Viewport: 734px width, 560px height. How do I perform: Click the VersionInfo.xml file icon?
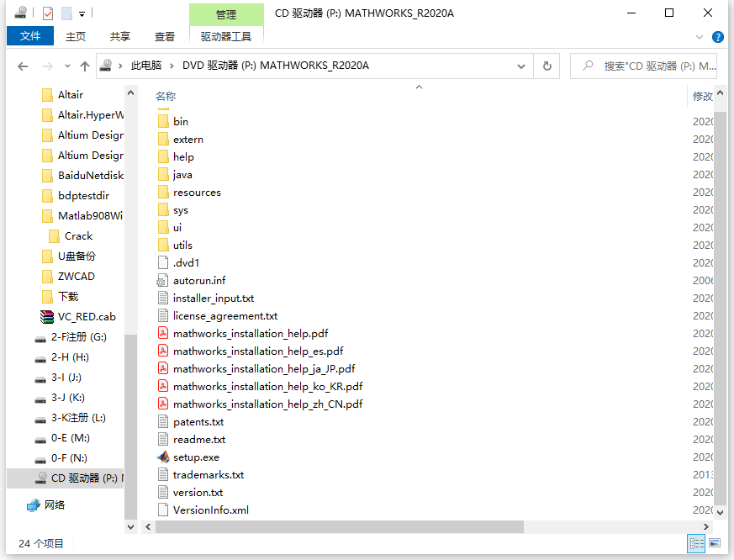(163, 510)
